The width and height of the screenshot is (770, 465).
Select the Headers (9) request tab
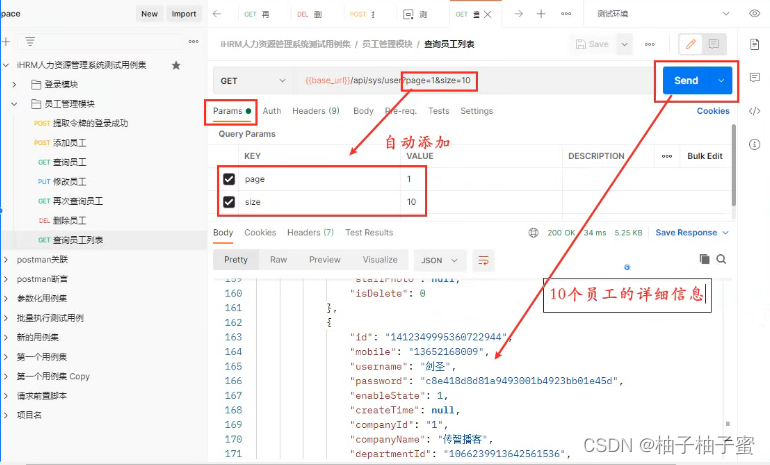(x=316, y=111)
